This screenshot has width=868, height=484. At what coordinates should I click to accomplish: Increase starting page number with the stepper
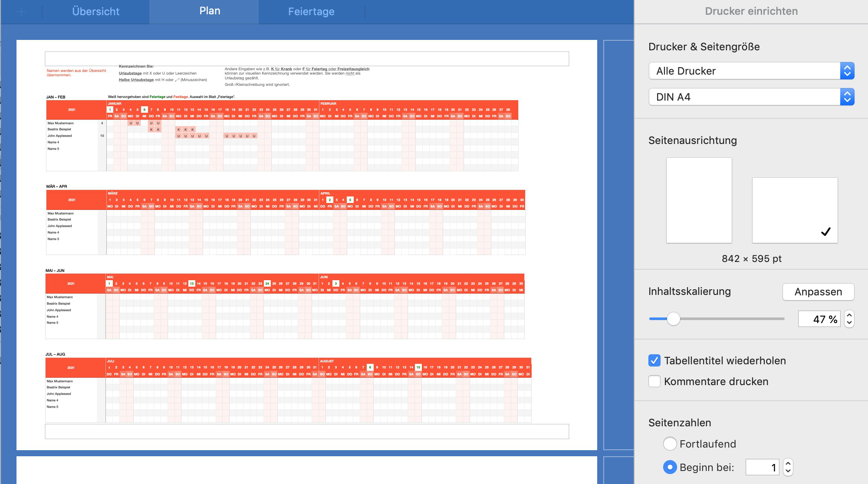[788, 463]
